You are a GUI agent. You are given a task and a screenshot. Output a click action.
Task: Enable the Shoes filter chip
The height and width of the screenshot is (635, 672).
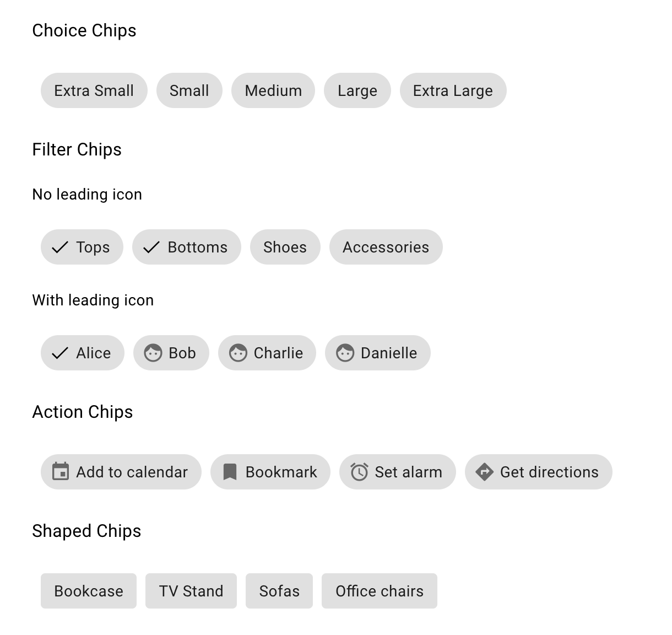(x=285, y=247)
